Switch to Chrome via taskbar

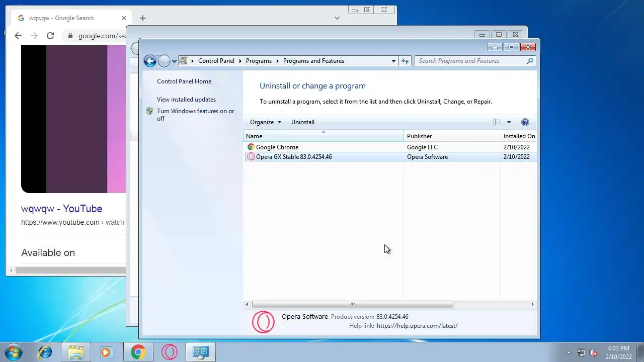click(x=138, y=352)
